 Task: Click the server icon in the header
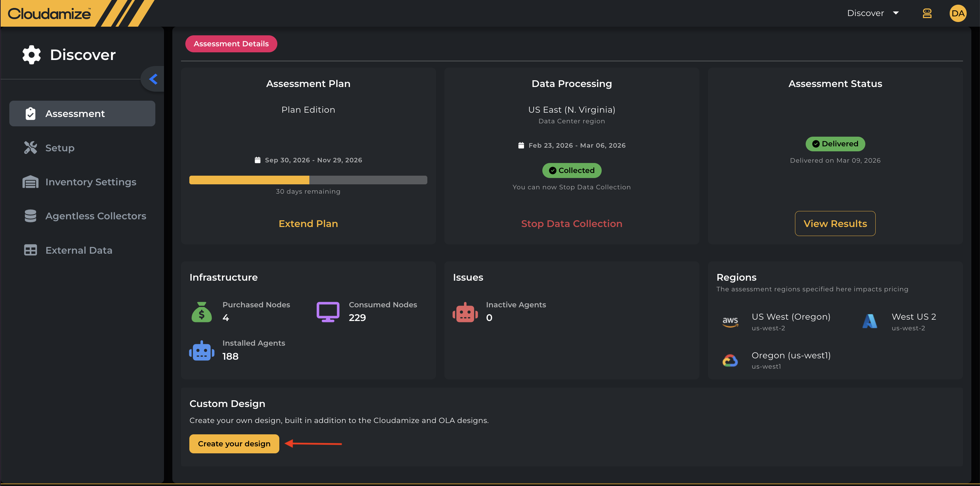click(x=927, y=13)
